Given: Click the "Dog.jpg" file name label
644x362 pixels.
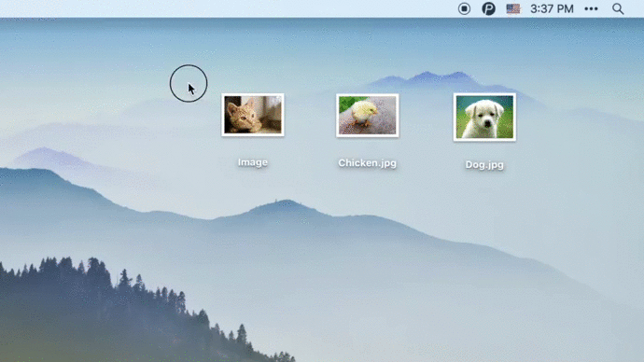Looking at the screenshot, I should [x=484, y=165].
